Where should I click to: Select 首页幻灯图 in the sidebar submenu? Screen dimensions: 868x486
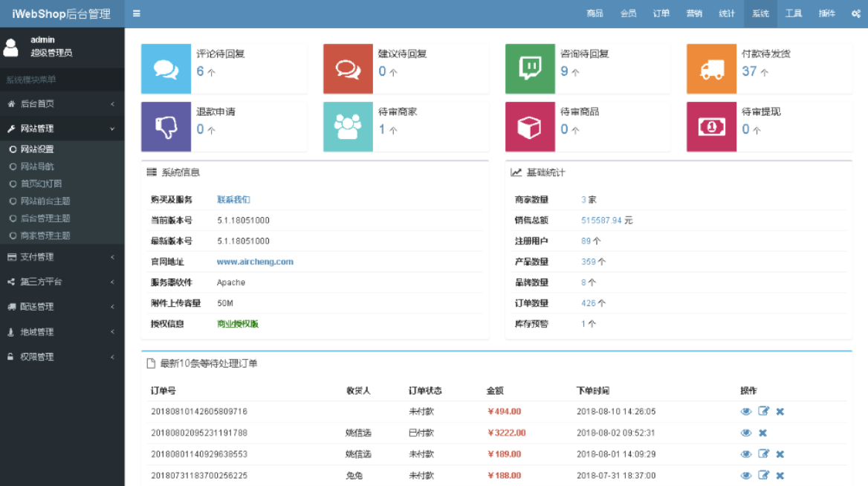(41, 184)
